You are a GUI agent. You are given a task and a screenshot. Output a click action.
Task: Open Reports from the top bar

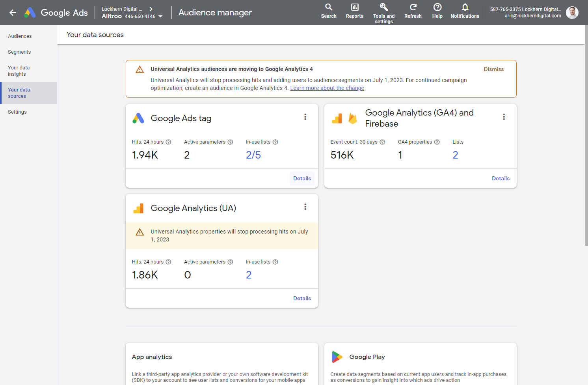tap(355, 11)
